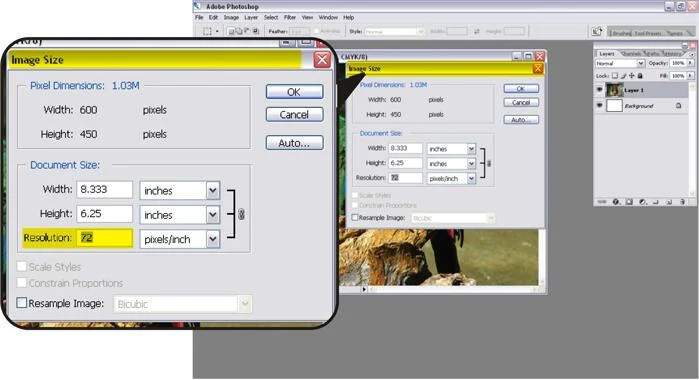Click the Lock position move icon
699x380 pixels.
click(632, 76)
